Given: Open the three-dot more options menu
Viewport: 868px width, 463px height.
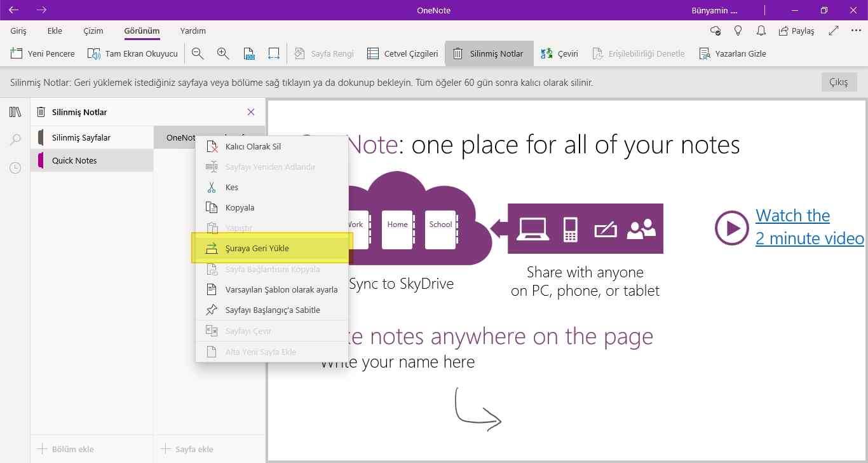Looking at the screenshot, I should click(855, 31).
